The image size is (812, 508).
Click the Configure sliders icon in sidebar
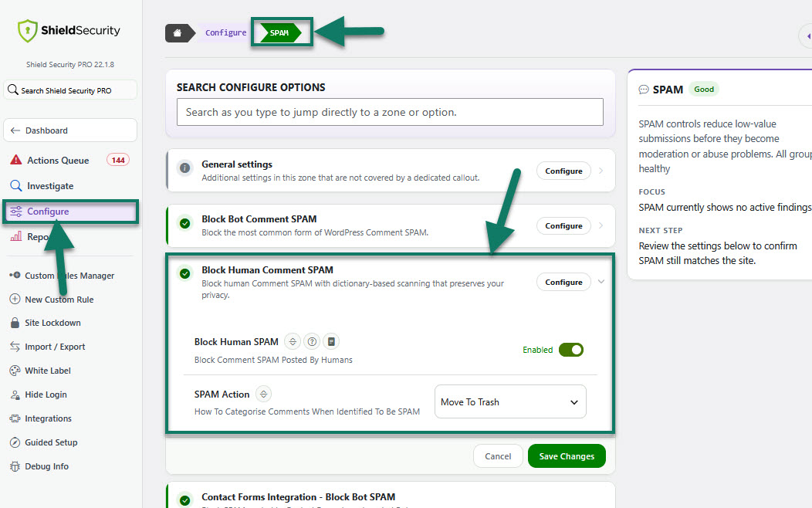tap(16, 212)
